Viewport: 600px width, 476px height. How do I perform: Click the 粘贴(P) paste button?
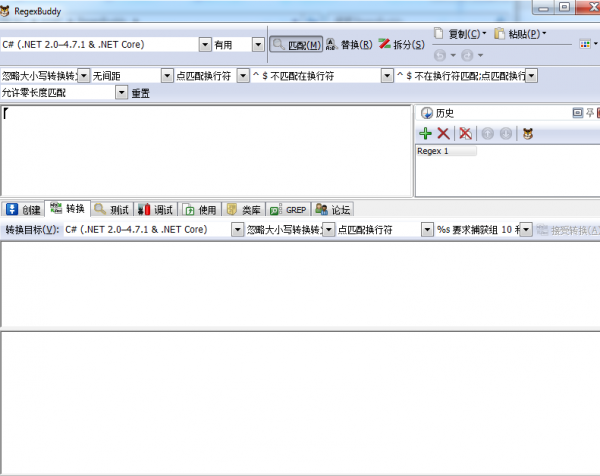[517, 34]
